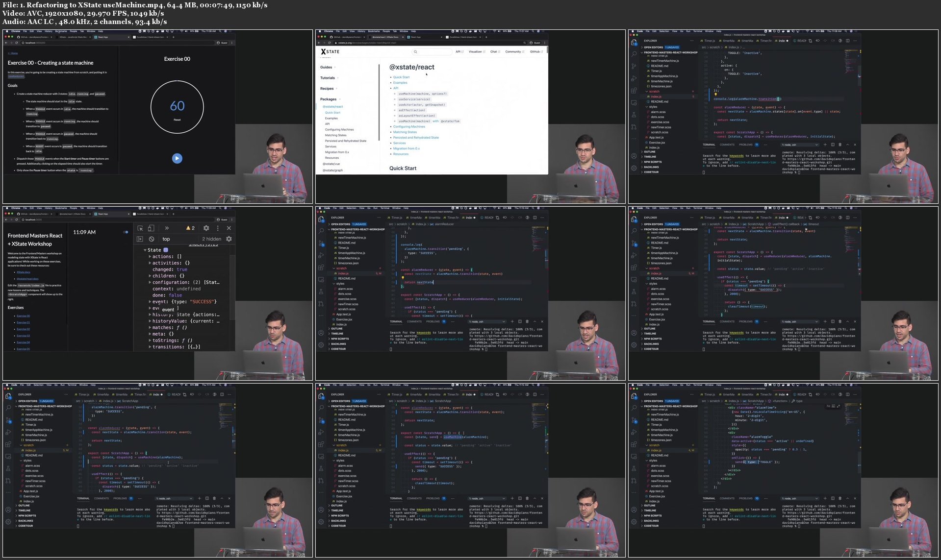Viewport: 941px width, 560px height.
Task: Open 'Configuring Machines' link in the page contents list
Action: 409,126
